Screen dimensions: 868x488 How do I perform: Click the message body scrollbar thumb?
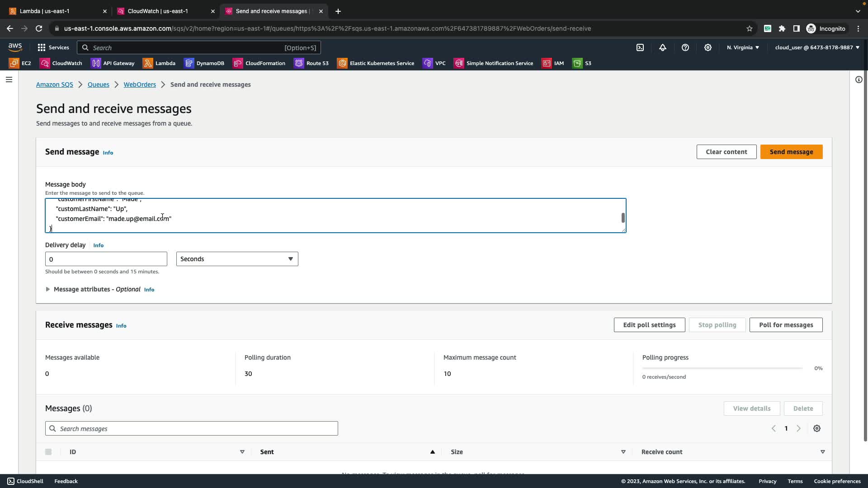(x=623, y=218)
